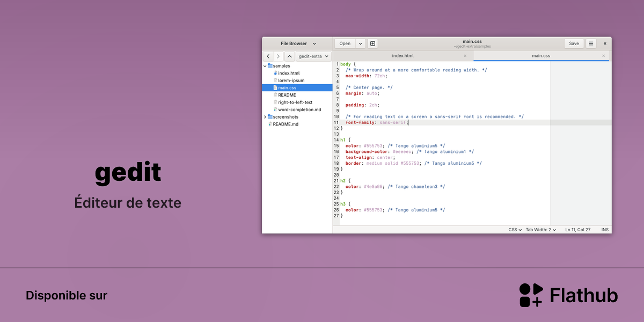Click the Save button
Viewport: 644px width, 322px height.
(574, 43)
